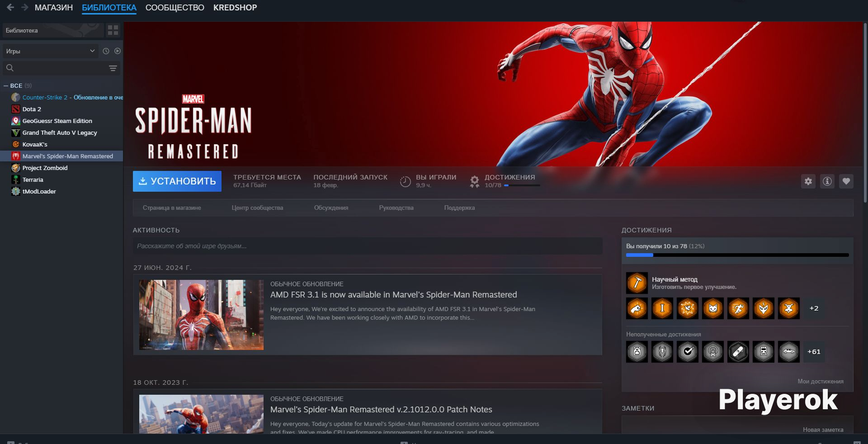Viewport: 868px width, 444px height.
Task: Open the СООБЩЕСТВО tab
Action: (175, 8)
